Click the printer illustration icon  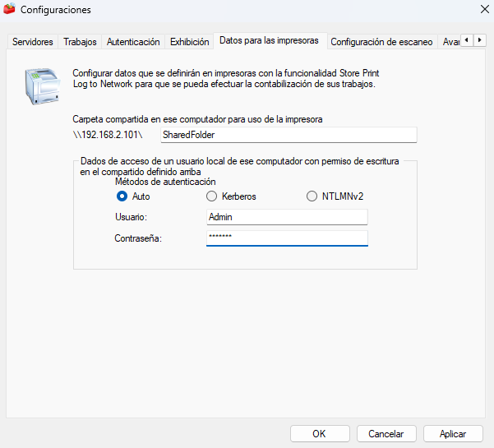(x=43, y=86)
